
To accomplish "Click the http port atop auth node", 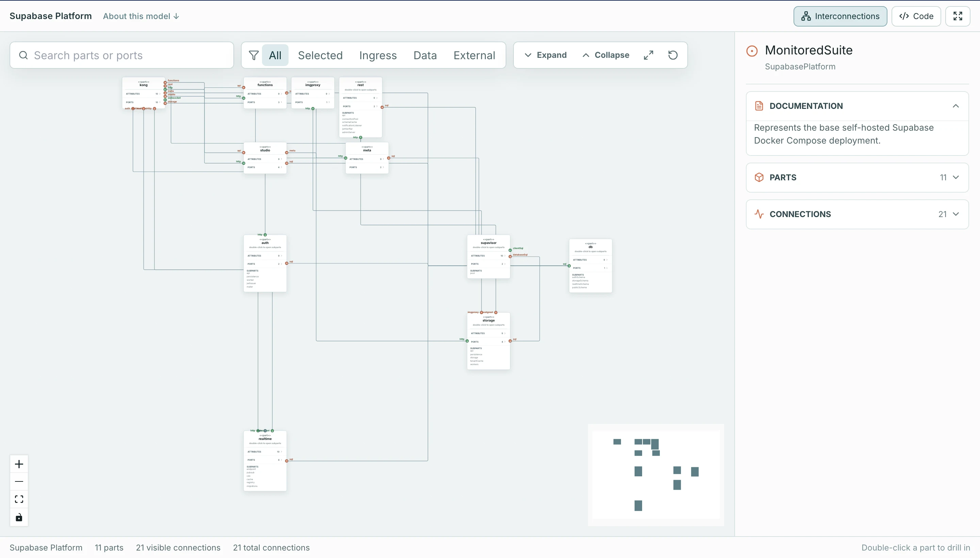I will coord(265,235).
